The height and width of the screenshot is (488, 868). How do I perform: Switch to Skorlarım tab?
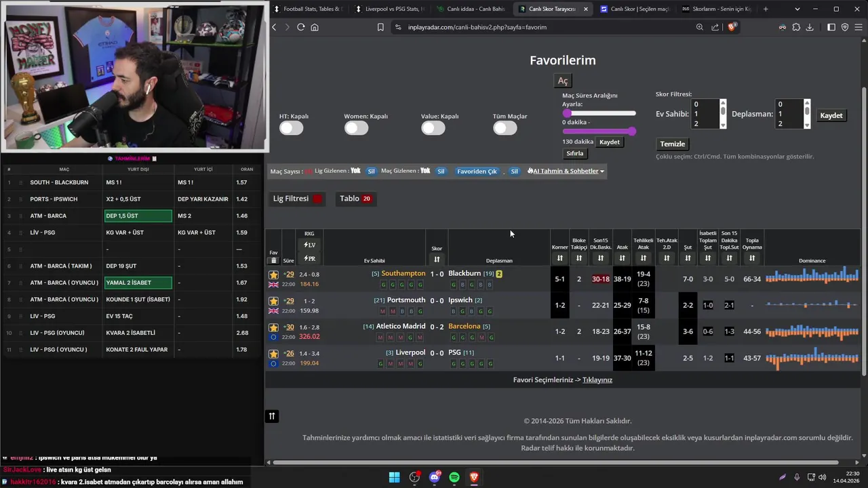(715, 9)
